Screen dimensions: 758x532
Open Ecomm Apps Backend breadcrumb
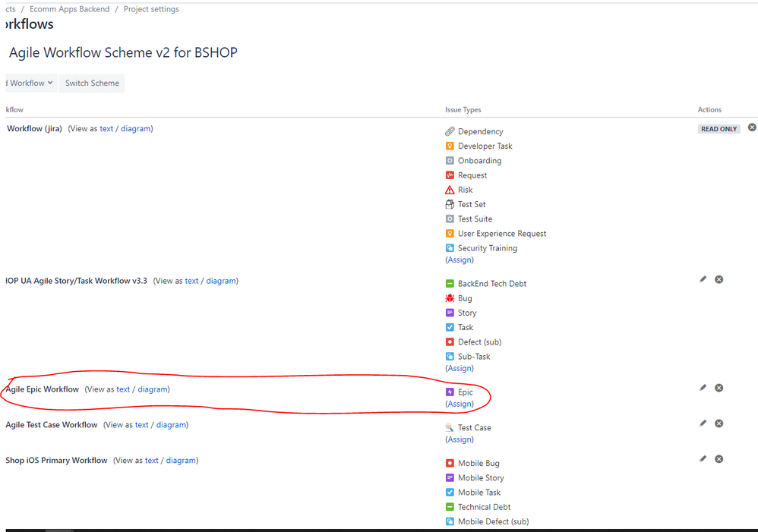[70, 9]
